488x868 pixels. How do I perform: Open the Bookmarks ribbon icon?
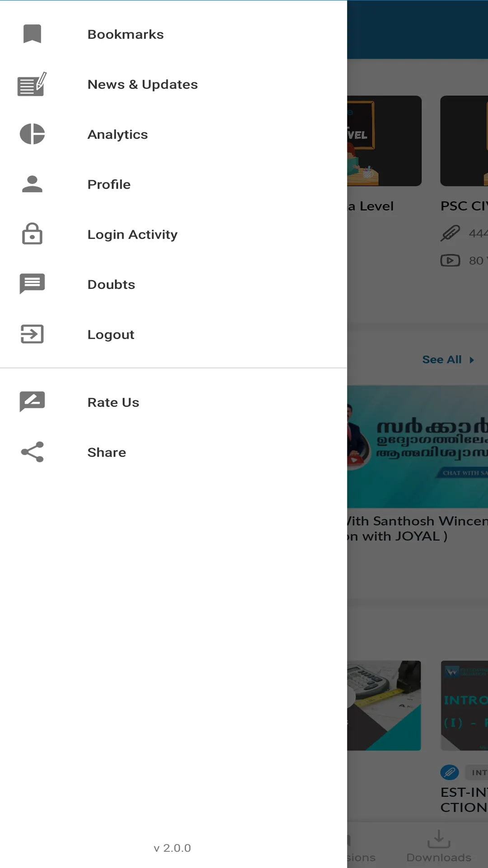click(x=32, y=34)
